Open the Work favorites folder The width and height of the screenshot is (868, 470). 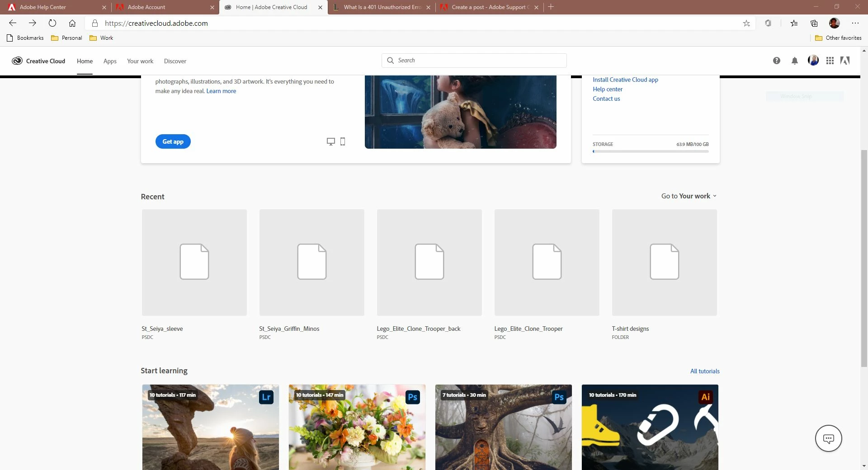tap(101, 38)
